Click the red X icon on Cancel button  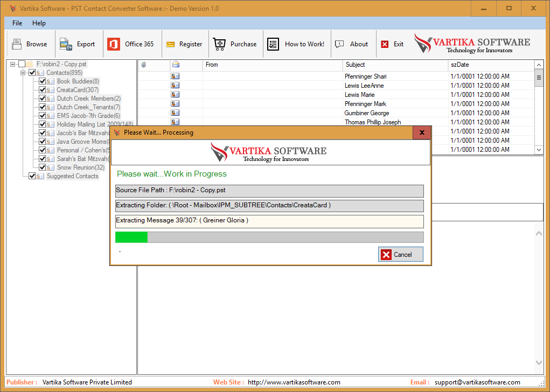386,255
